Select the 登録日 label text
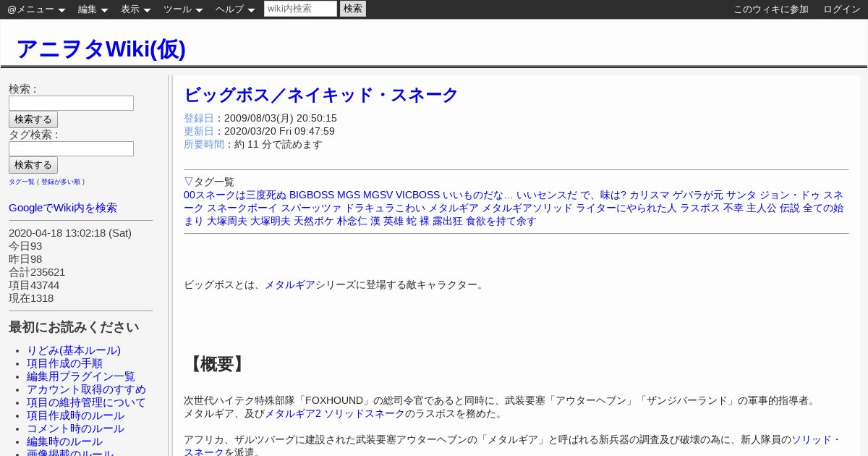The height and width of the screenshot is (456, 868). 199,118
